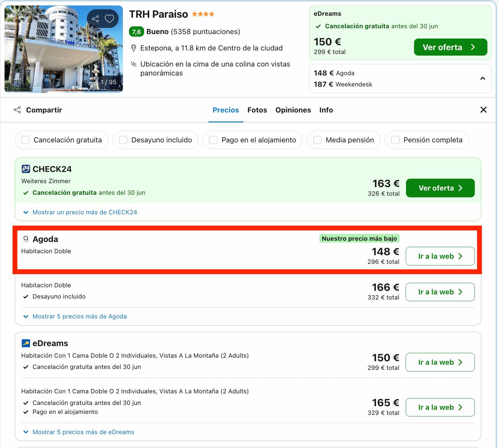Click Ir a la web for eDreams 165 €
The width and height of the screenshot is (498, 448).
[x=440, y=407]
